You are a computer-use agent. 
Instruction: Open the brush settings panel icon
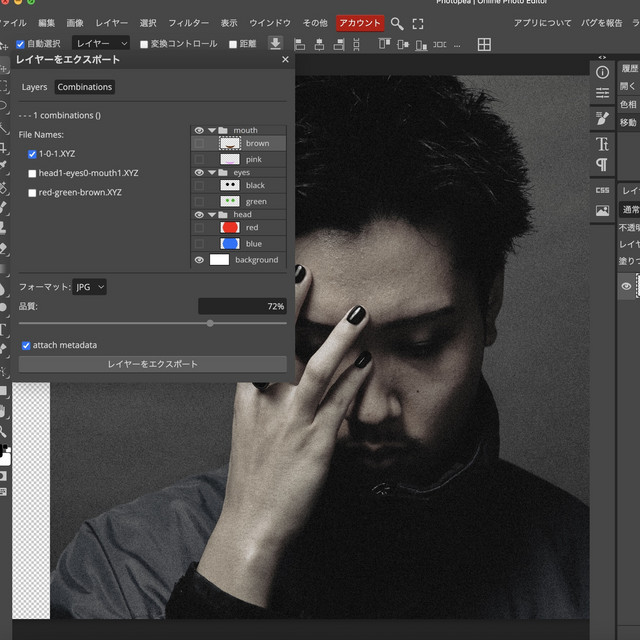tap(602, 117)
